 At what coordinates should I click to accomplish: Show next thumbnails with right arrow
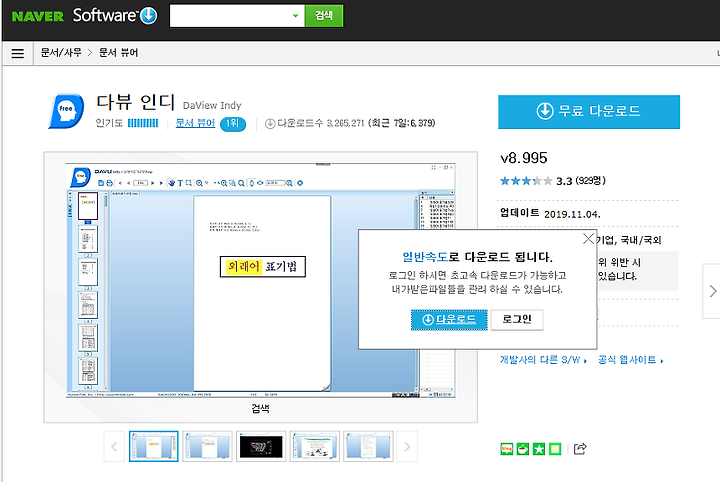[407, 446]
